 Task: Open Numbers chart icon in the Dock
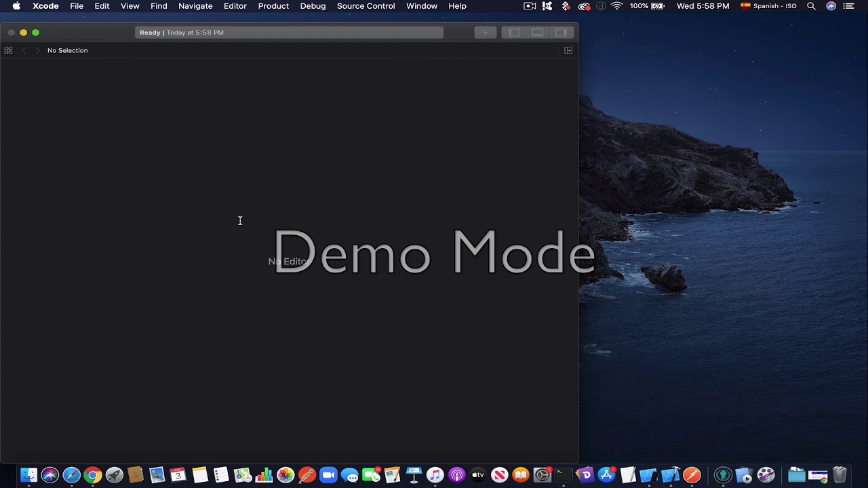coord(264,475)
